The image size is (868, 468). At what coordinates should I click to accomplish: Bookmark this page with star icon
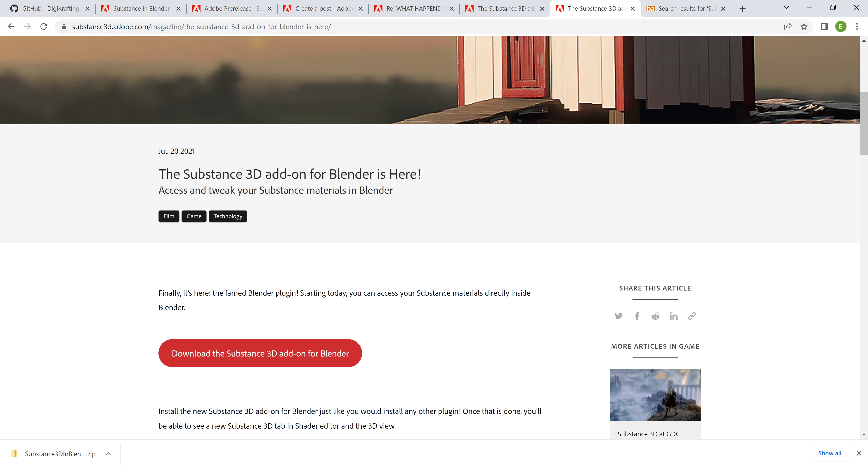point(804,27)
